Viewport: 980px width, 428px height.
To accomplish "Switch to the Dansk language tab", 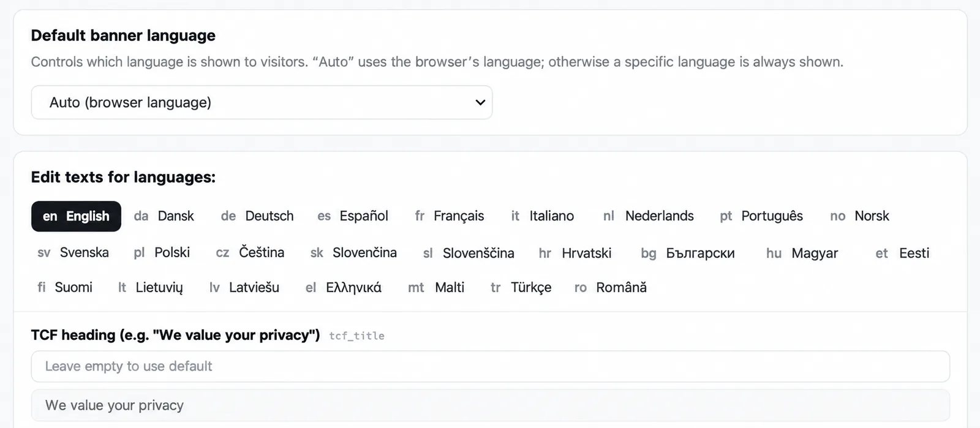I will click(164, 216).
